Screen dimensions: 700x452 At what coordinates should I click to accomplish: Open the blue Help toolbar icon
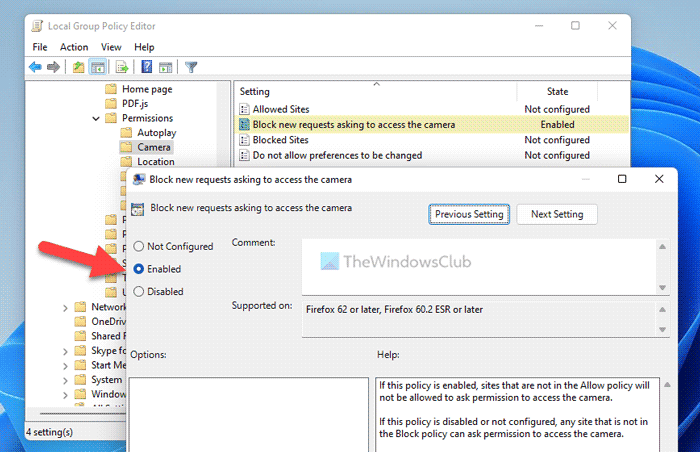coord(146,67)
